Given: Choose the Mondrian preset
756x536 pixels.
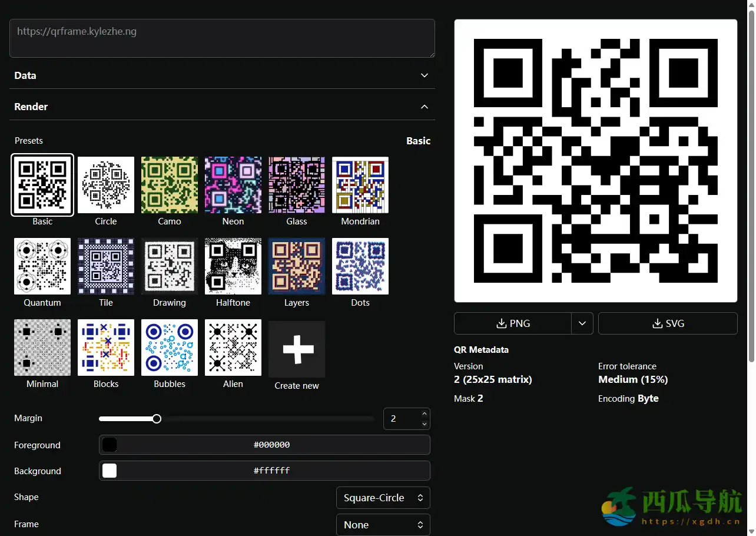Looking at the screenshot, I should click(x=360, y=184).
